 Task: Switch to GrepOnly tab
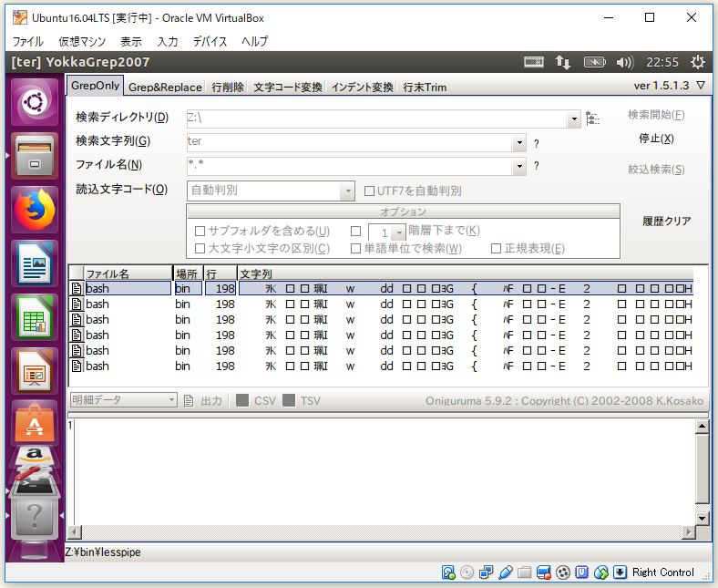click(x=95, y=86)
